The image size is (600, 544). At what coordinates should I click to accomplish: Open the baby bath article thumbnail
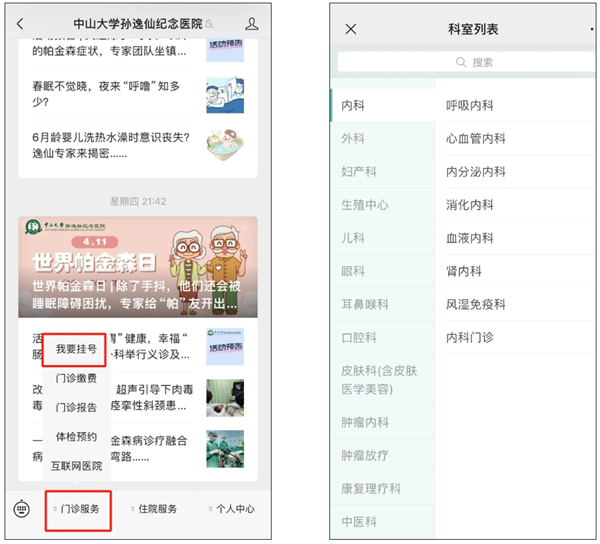tap(225, 145)
